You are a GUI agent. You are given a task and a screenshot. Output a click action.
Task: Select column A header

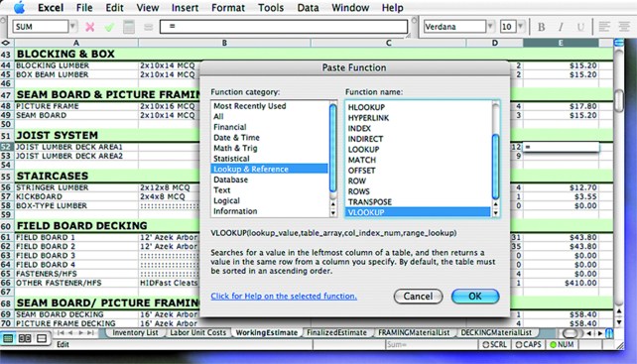[x=76, y=43]
